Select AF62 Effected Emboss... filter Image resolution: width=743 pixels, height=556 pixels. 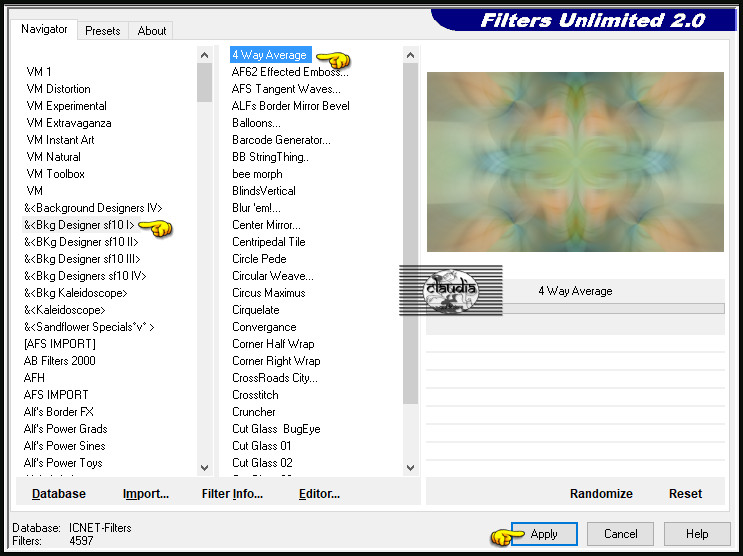click(x=290, y=72)
